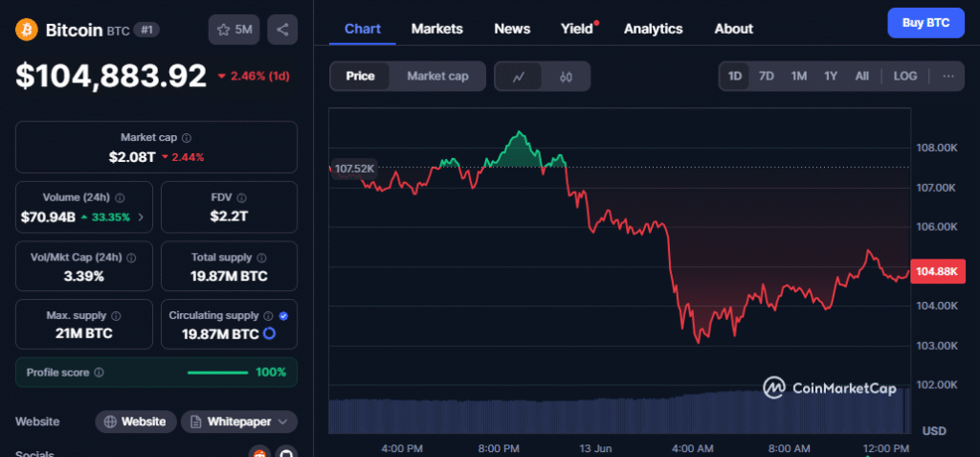This screenshot has width=980, height=457.
Task: Open chart more-options ellipsis menu
Action: pyautogui.click(x=948, y=77)
